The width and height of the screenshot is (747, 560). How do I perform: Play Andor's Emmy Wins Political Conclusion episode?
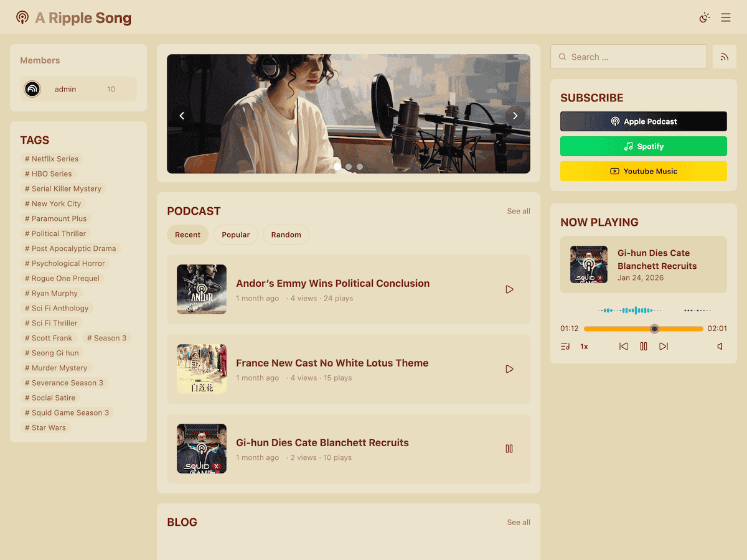pos(509,289)
